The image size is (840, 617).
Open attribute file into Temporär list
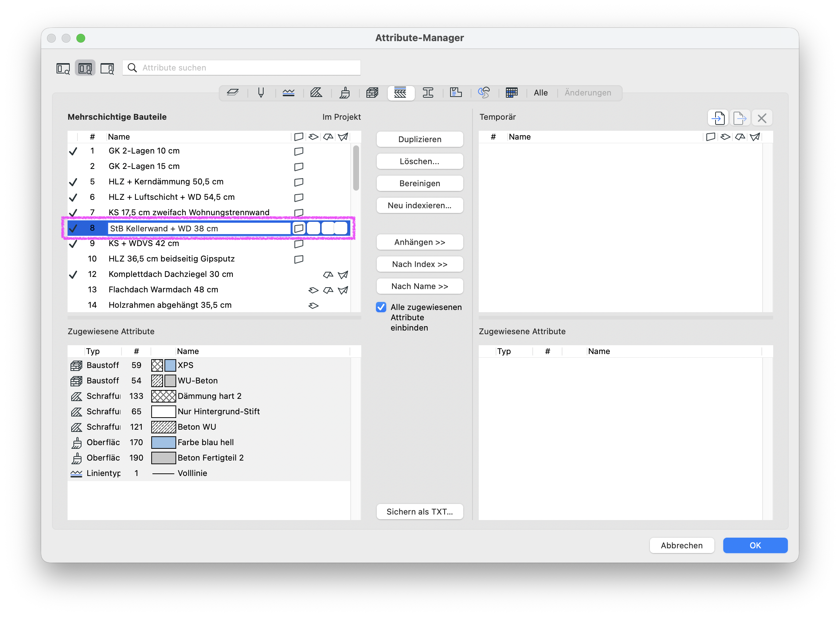coord(718,118)
